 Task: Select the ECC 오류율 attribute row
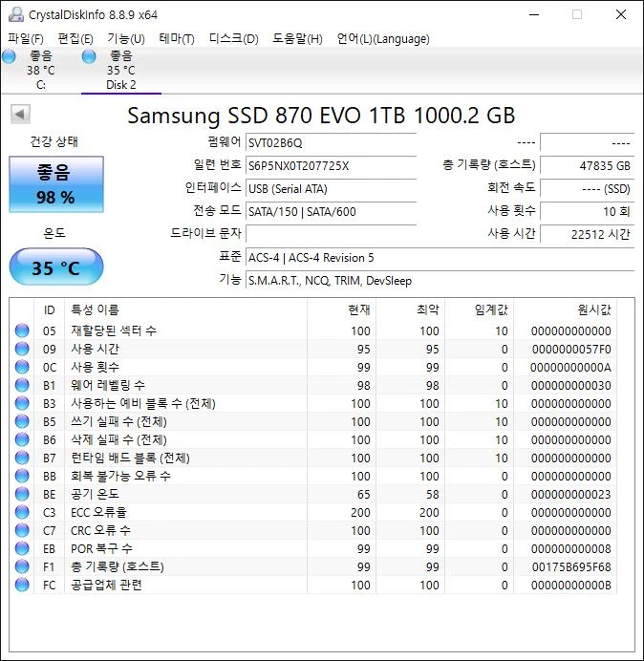point(313,512)
